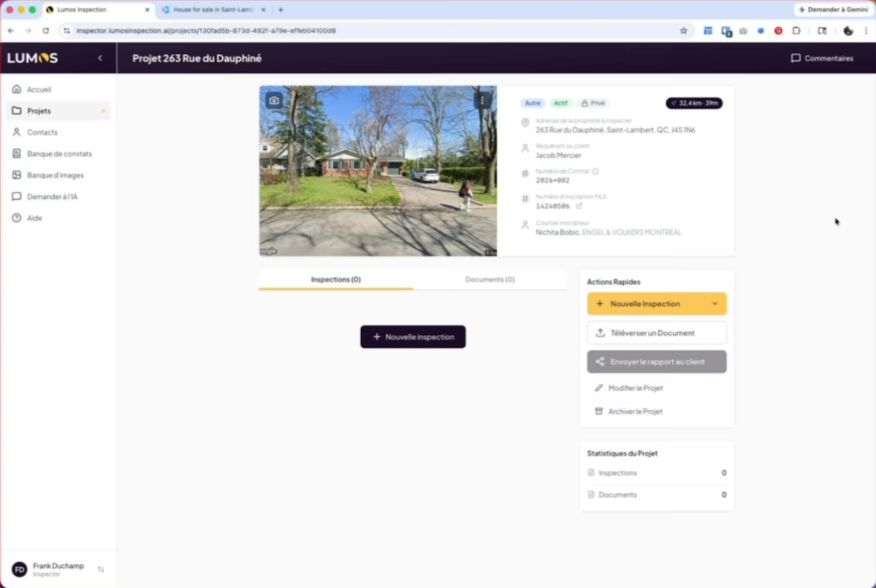Open Contacts from the sidebar
The height and width of the screenshot is (588, 876).
(42, 132)
